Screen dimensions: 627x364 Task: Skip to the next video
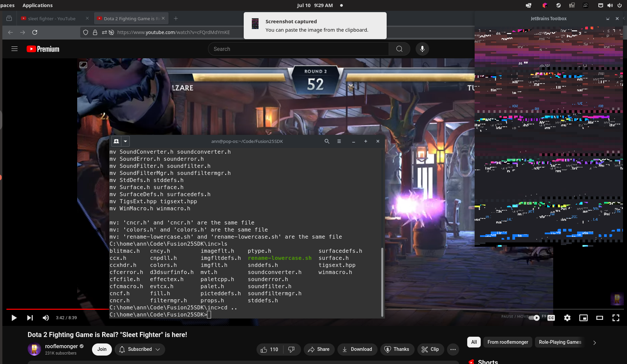[x=30, y=318]
